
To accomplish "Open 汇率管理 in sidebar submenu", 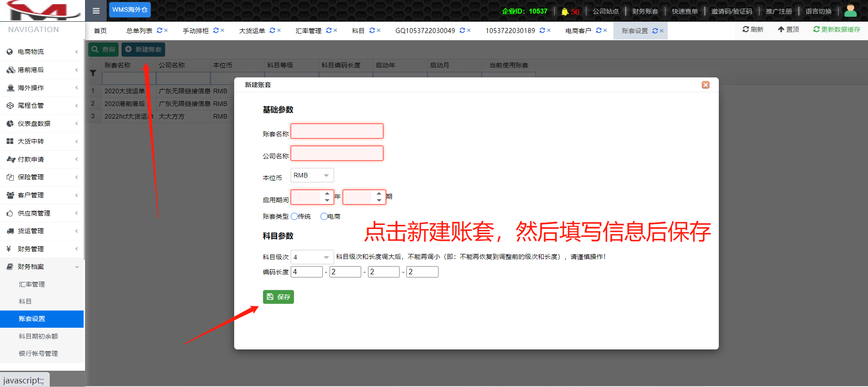I will pos(32,284).
